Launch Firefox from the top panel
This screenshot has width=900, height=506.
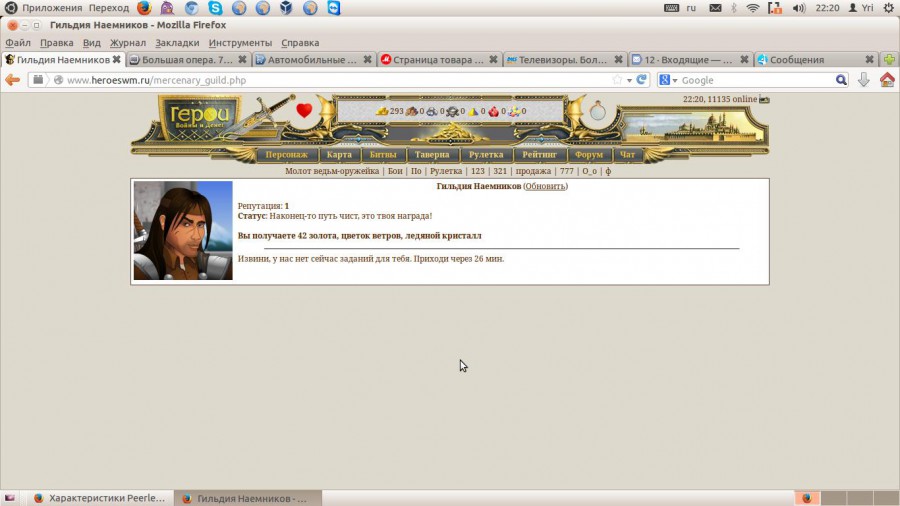[144, 7]
